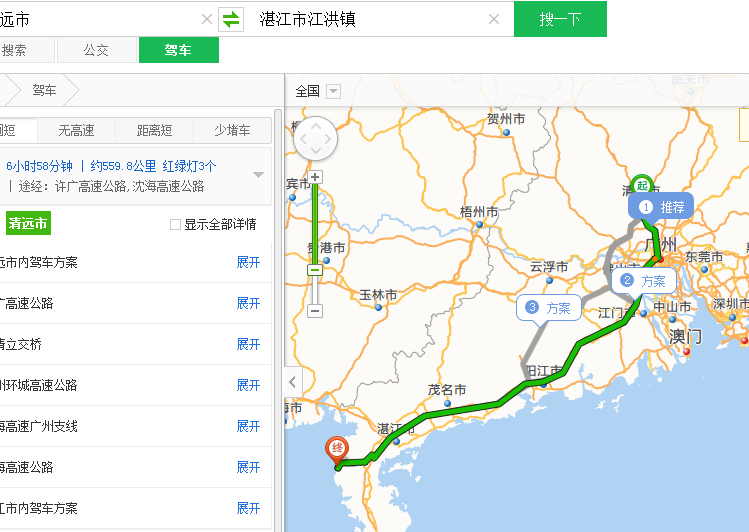Open the 全国 region dropdown
This screenshot has width=749, height=532.
318,91
